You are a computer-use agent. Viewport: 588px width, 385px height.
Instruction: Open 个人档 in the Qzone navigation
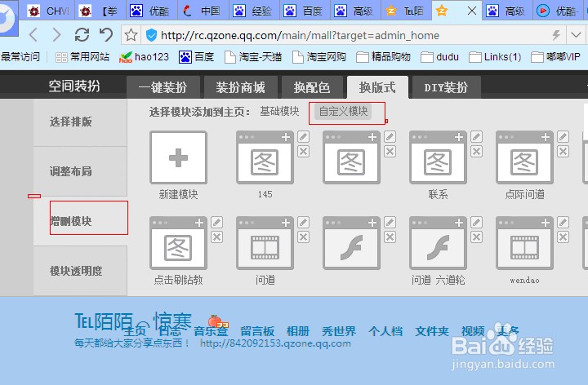point(385,331)
